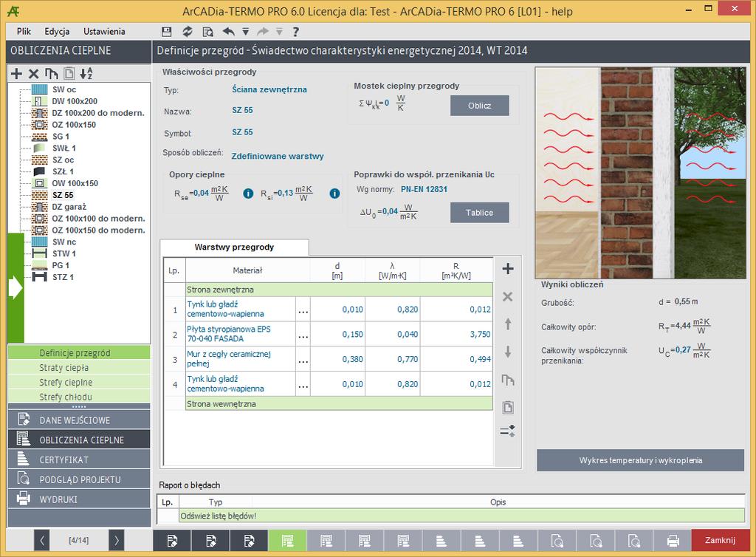Delete selected partition with X icon
This screenshot has width=756, height=557.
33,73
